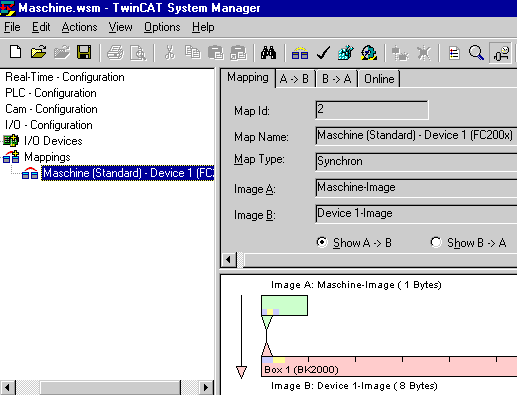Click the Map Id field
The image size is (517, 395).
[x=372, y=110]
